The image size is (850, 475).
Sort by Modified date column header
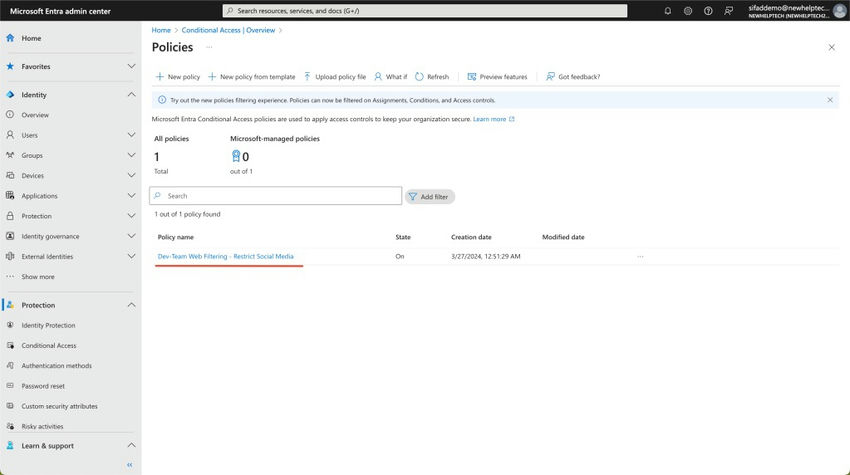563,237
